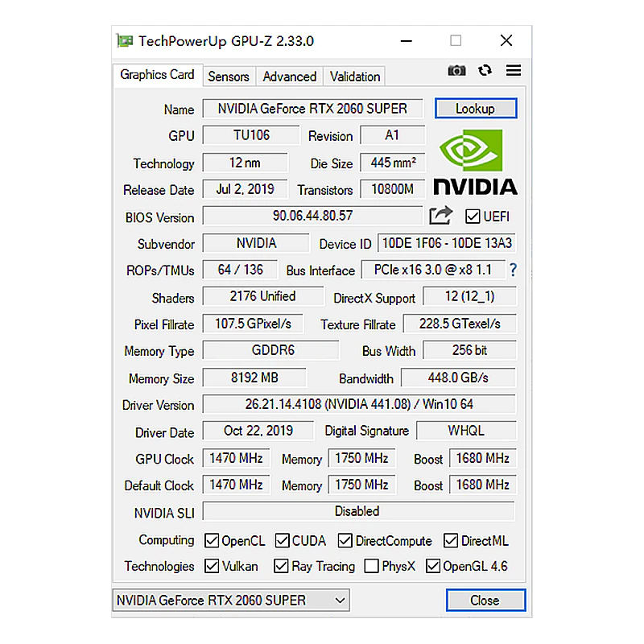Image resolution: width=644 pixels, height=644 pixels.
Task: Open the Advanced tab
Action: [290, 76]
